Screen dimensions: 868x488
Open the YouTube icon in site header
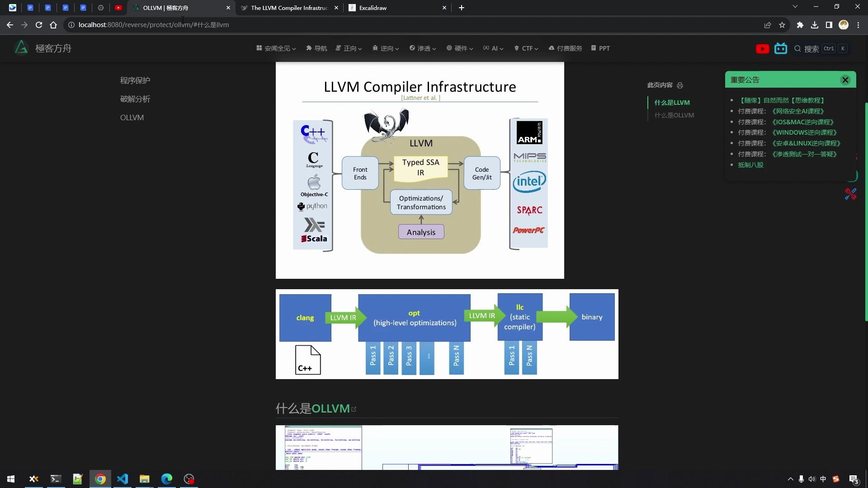762,48
